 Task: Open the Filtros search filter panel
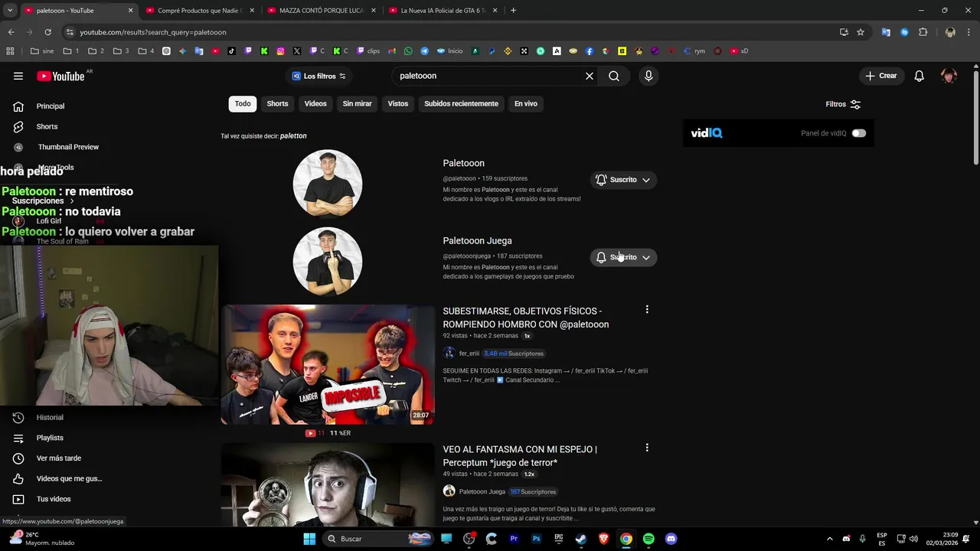(843, 104)
